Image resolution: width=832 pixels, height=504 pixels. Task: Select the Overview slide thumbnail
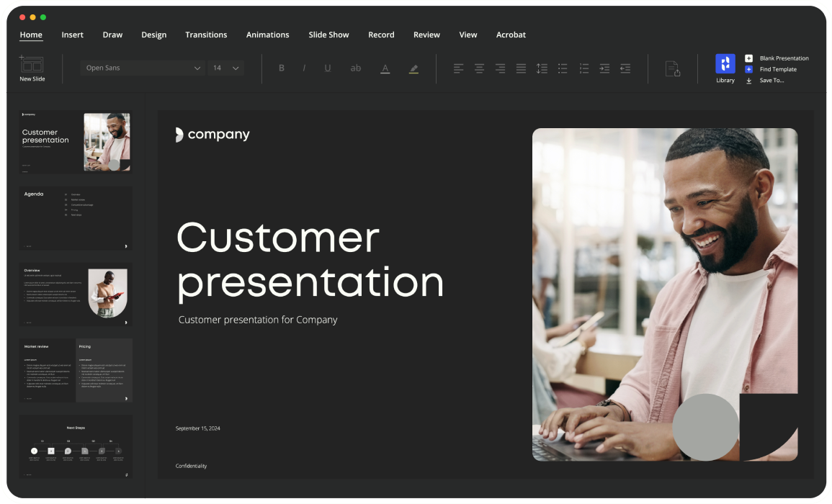tap(76, 294)
